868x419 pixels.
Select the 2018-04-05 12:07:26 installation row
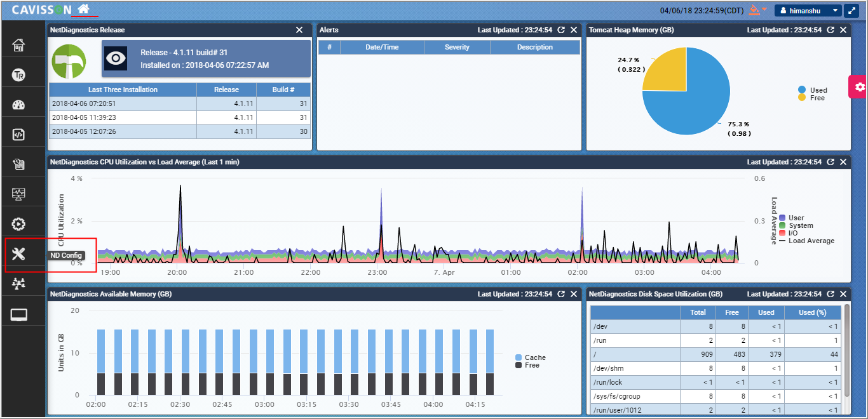(x=180, y=131)
